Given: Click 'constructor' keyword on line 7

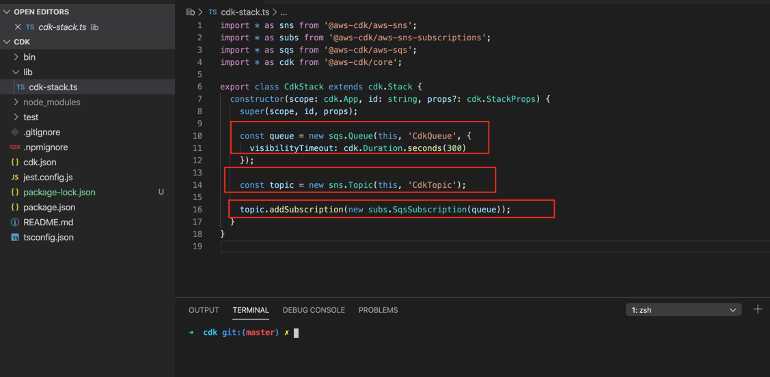Looking at the screenshot, I should tap(257, 99).
